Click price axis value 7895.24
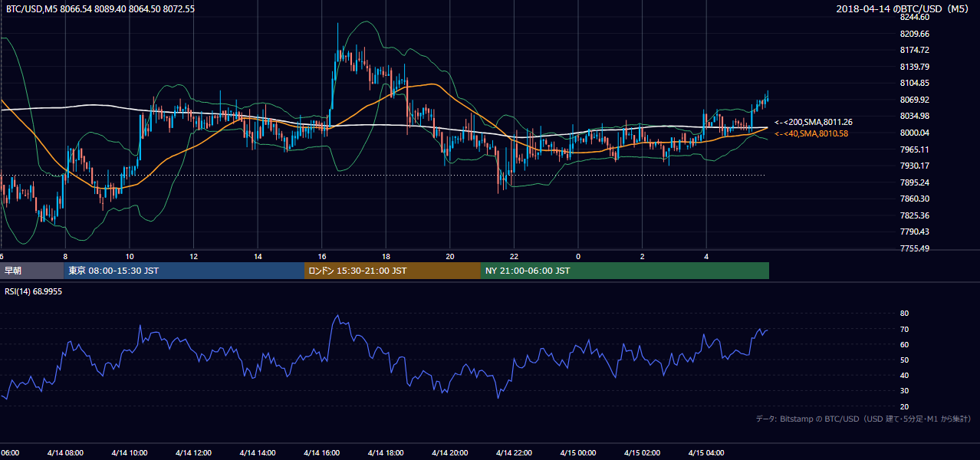Image resolution: width=980 pixels, height=460 pixels. (915, 182)
